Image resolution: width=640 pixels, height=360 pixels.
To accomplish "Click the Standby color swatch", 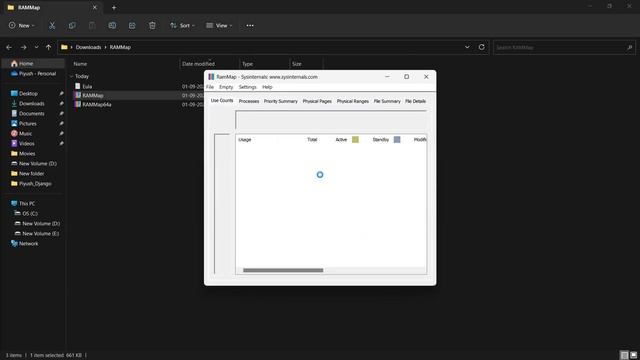I will [x=397, y=140].
